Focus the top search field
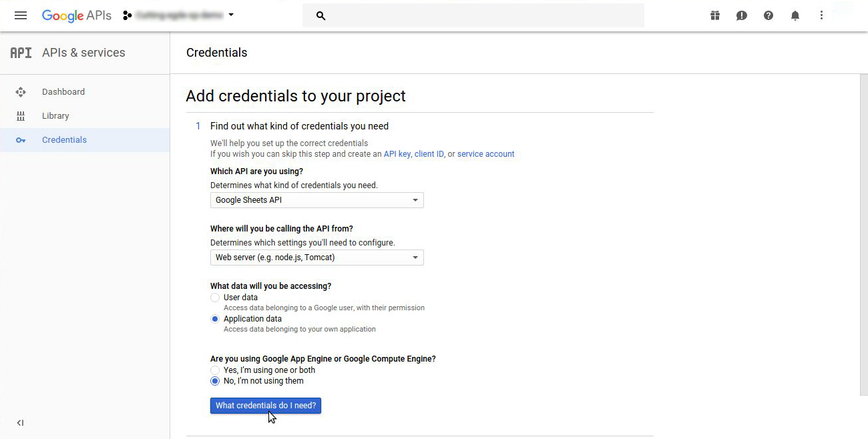 tap(473, 15)
